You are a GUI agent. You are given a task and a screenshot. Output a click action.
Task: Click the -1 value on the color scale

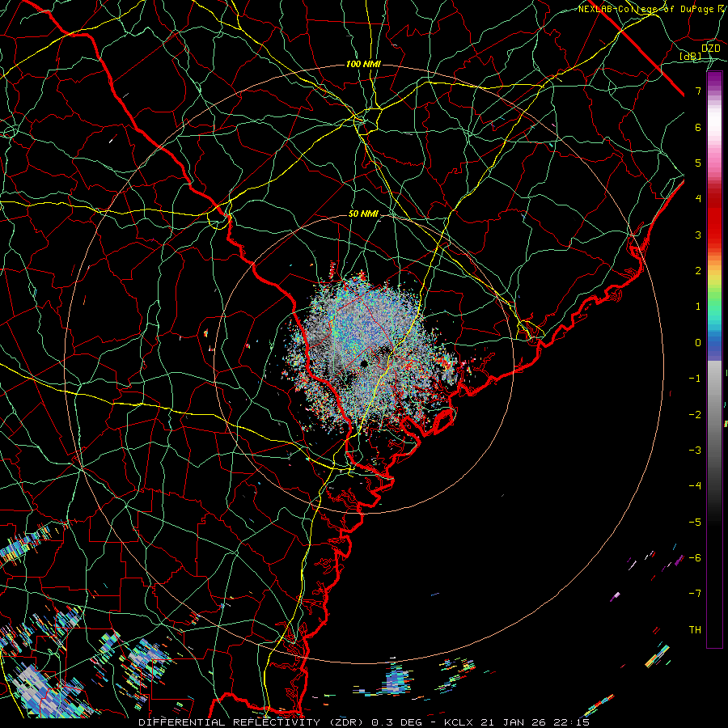click(x=695, y=379)
